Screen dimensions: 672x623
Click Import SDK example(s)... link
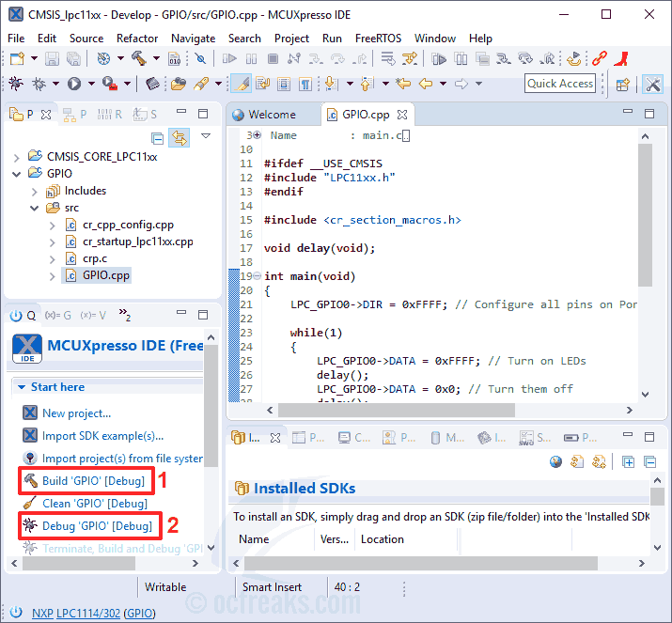(x=102, y=436)
